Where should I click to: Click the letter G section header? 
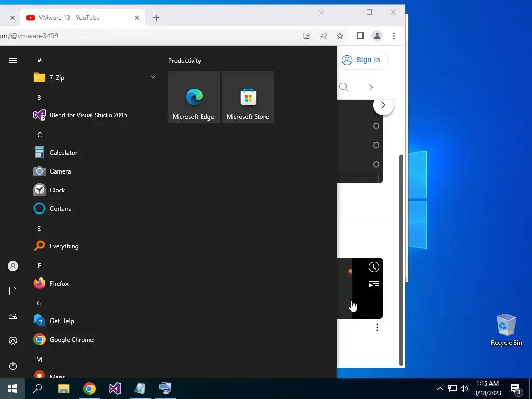pos(39,303)
